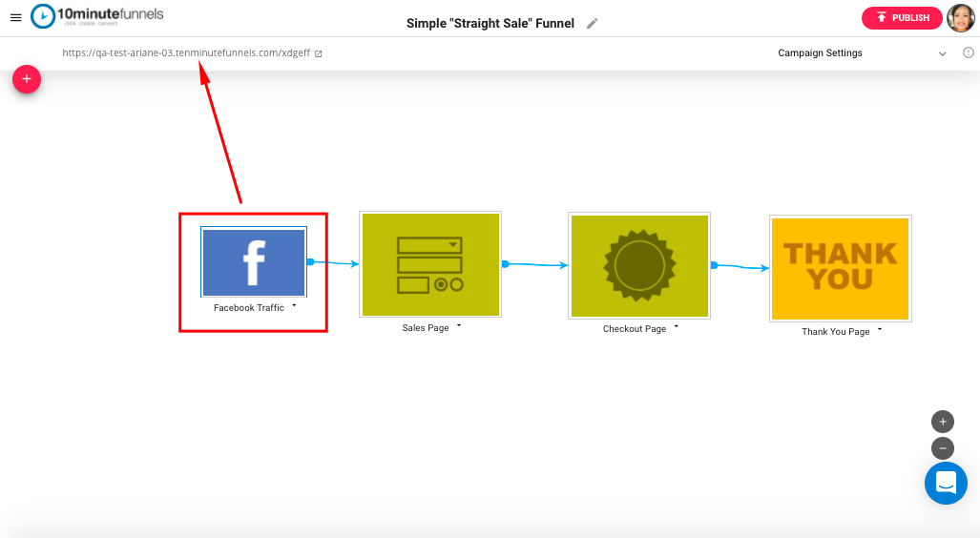Select the Sales Page node
Viewport: 980px width, 538px height.
[430, 264]
